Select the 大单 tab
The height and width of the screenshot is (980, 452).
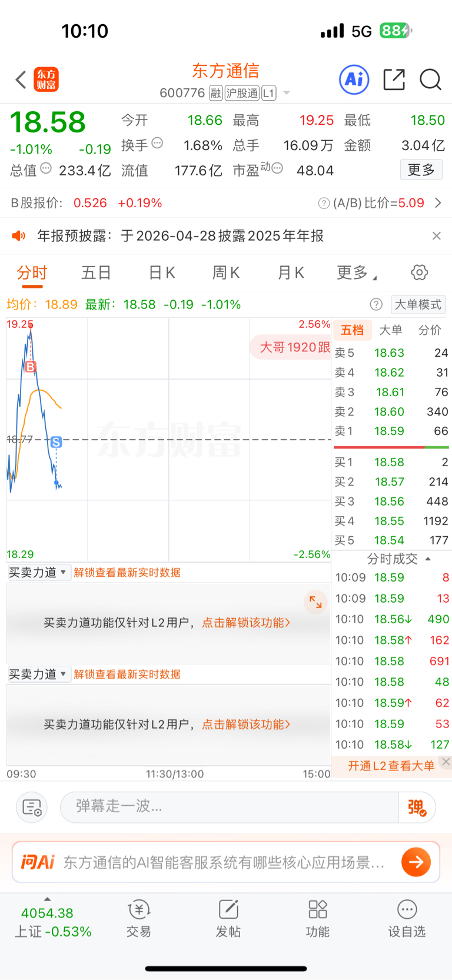click(391, 330)
